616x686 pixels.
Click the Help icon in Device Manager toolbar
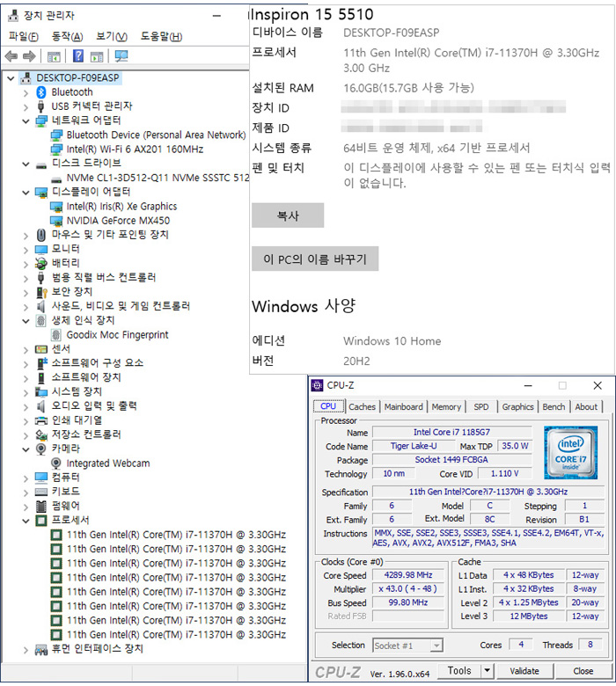tap(77, 57)
